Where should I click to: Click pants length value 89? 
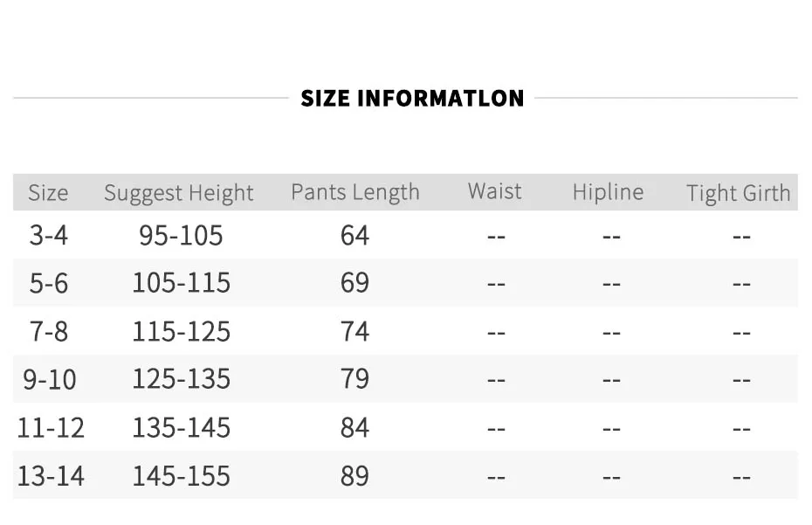354,476
